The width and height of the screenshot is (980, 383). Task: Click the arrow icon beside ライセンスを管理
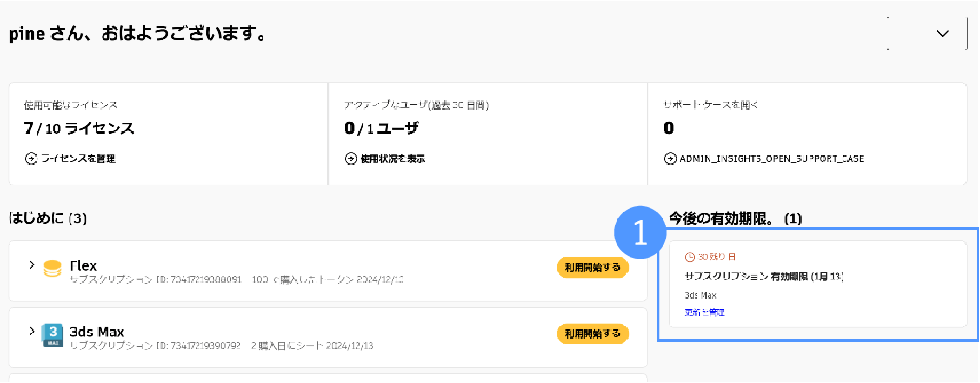pos(31,158)
